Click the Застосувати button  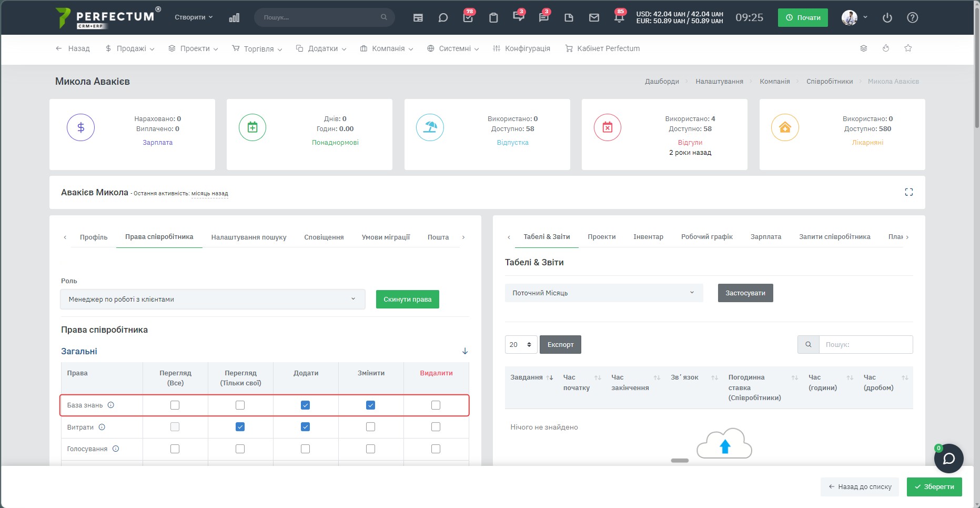pos(745,293)
